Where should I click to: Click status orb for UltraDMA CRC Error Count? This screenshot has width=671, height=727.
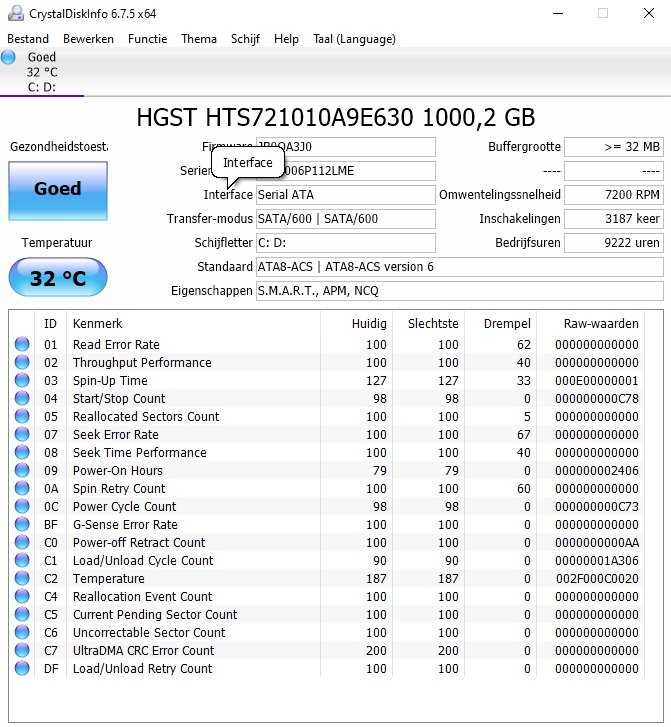pos(22,650)
